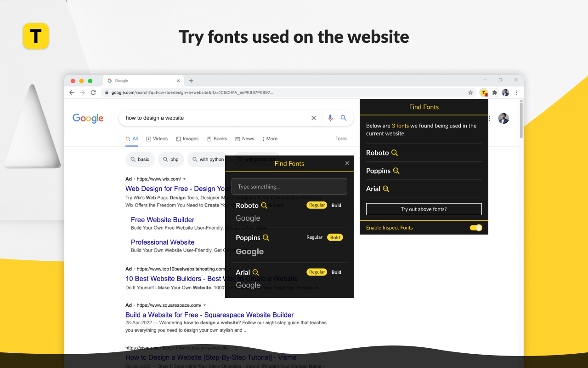
Task: Click the 'Try out above fonts?' button
Action: click(424, 209)
